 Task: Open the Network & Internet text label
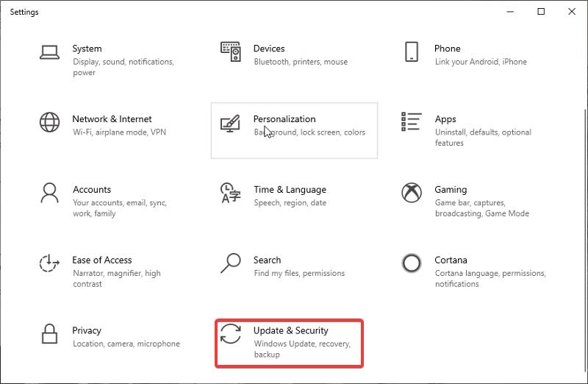(112, 119)
